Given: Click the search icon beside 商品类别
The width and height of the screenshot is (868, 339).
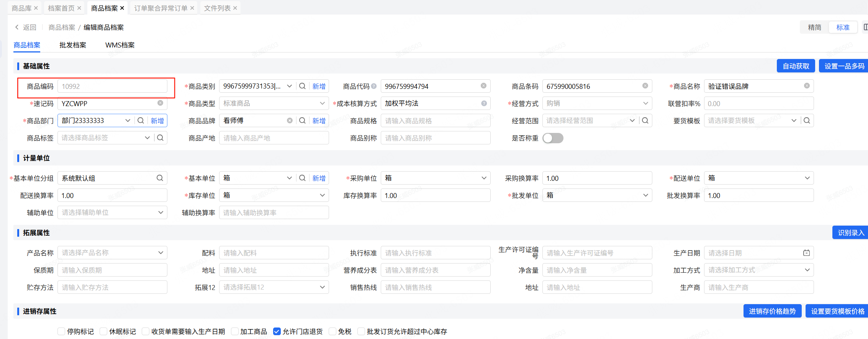Looking at the screenshot, I should [302, 86].
